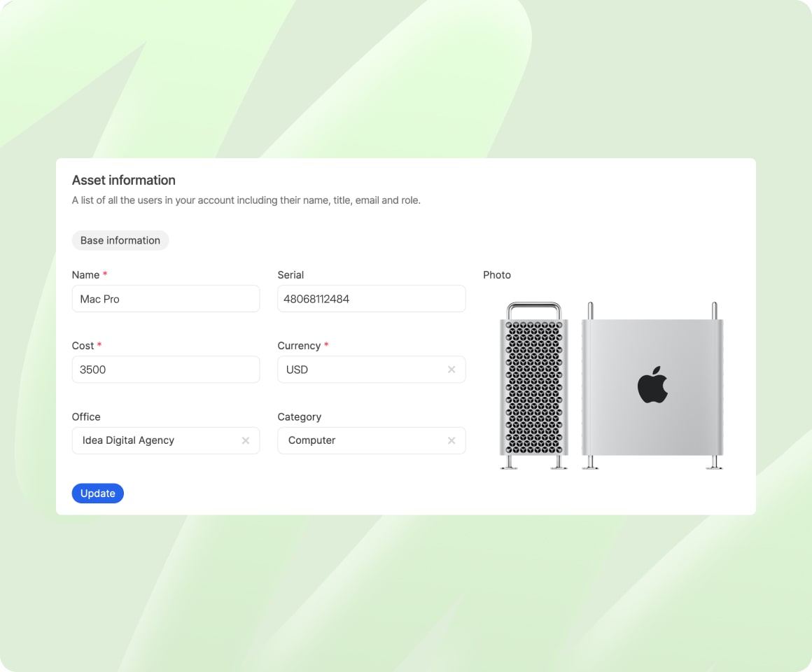Open the Category combo box

tap(360, 440)
